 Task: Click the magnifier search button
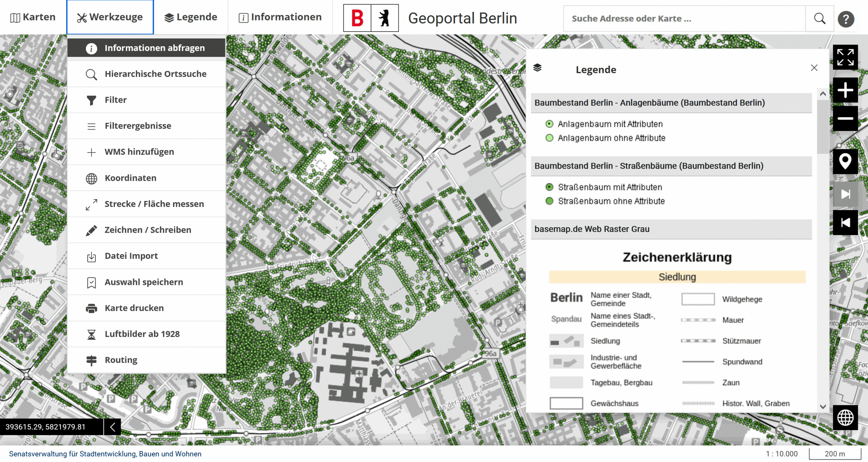pos(819,19)
